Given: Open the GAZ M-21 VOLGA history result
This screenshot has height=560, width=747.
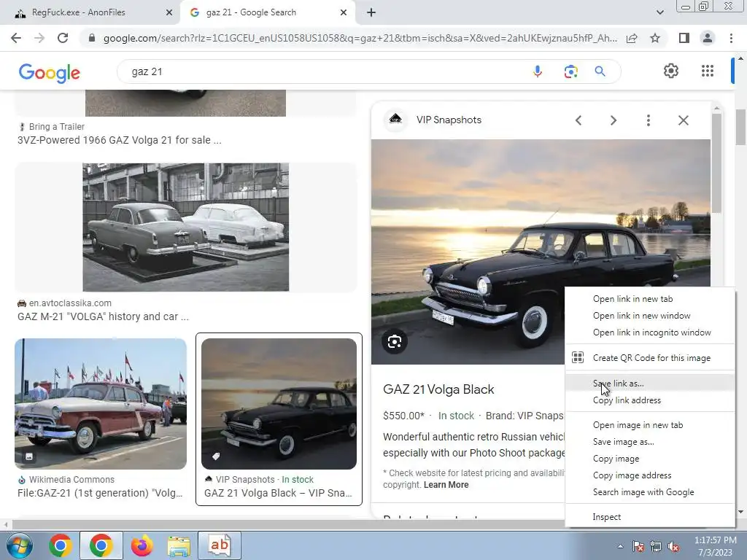Looking at the screenshot, I should pyautogui.click(x=103, y=316).
